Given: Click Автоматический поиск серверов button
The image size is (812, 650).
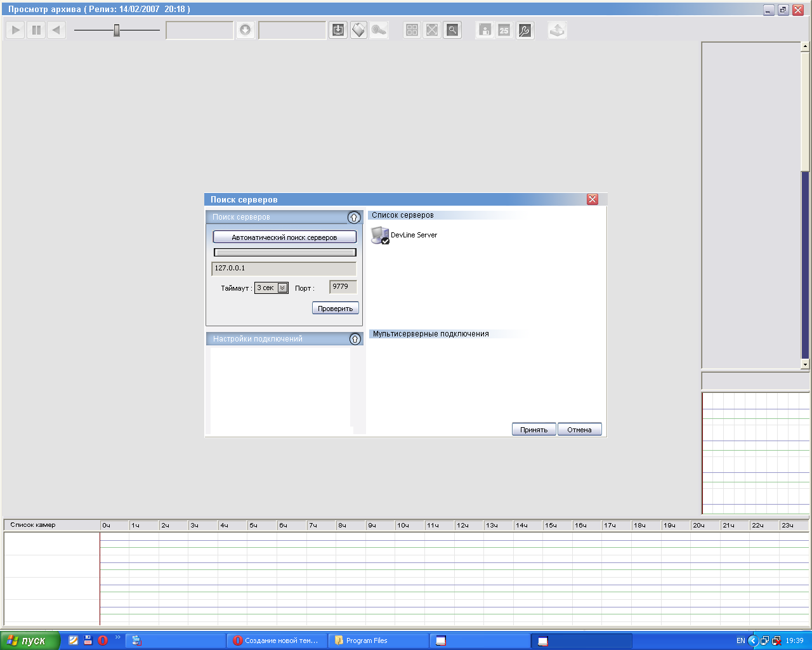Looking at the screenshot, I should click(x=284, y=237).
